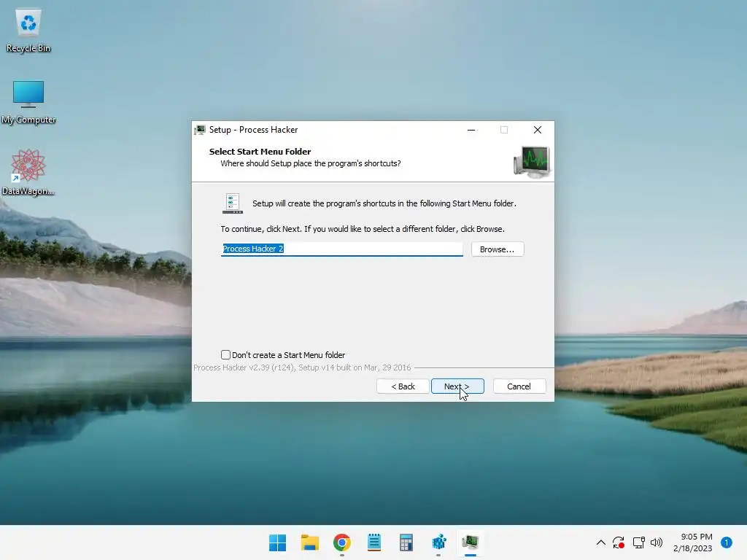Open the Notepad taskbar icon

374,542
